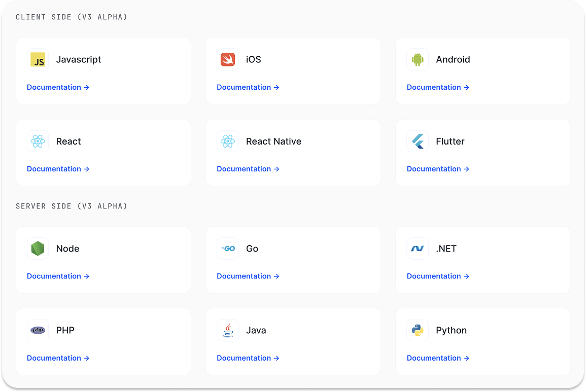Click the Flutter logo icon

418,141
